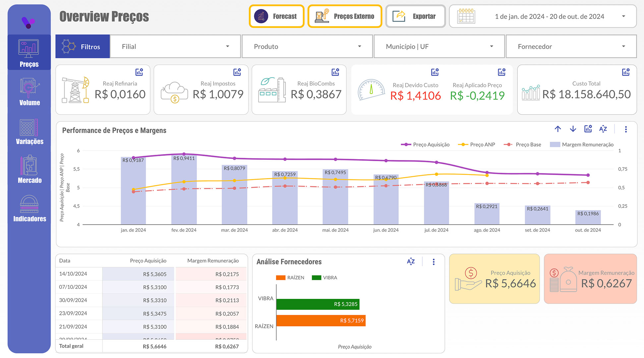The image size is (644, 358).
Task: Open the Preços section in the sidebar
Action: click(x=29, y=53)
